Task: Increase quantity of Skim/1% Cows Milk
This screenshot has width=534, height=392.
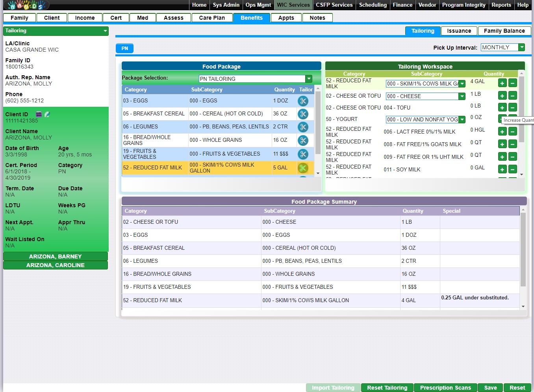Action: [502, 83]
